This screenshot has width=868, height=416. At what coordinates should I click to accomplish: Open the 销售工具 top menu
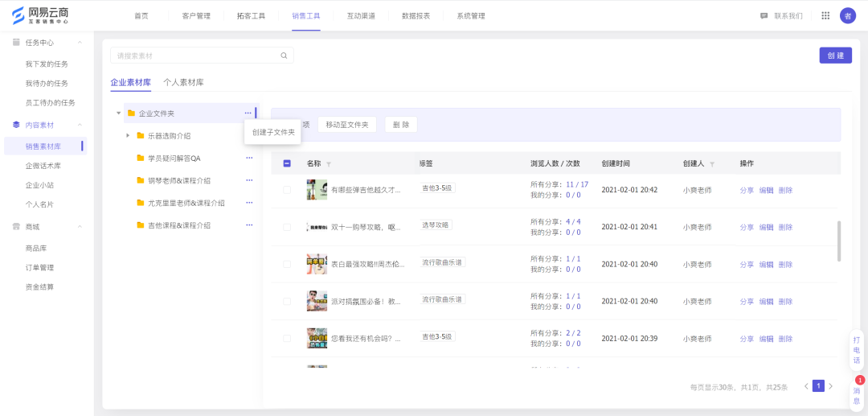click(306, 16)
